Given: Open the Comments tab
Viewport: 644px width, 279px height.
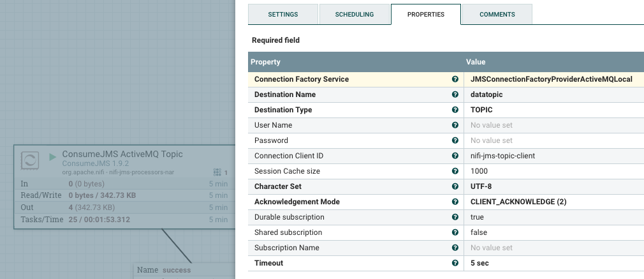Looking at the screenshot, I should coord(497,15).
